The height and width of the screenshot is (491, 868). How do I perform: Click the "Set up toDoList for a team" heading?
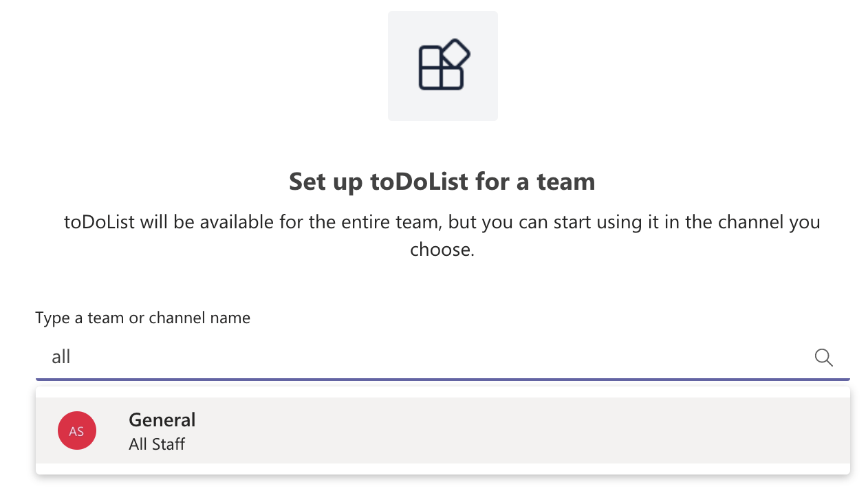point(442,182)
